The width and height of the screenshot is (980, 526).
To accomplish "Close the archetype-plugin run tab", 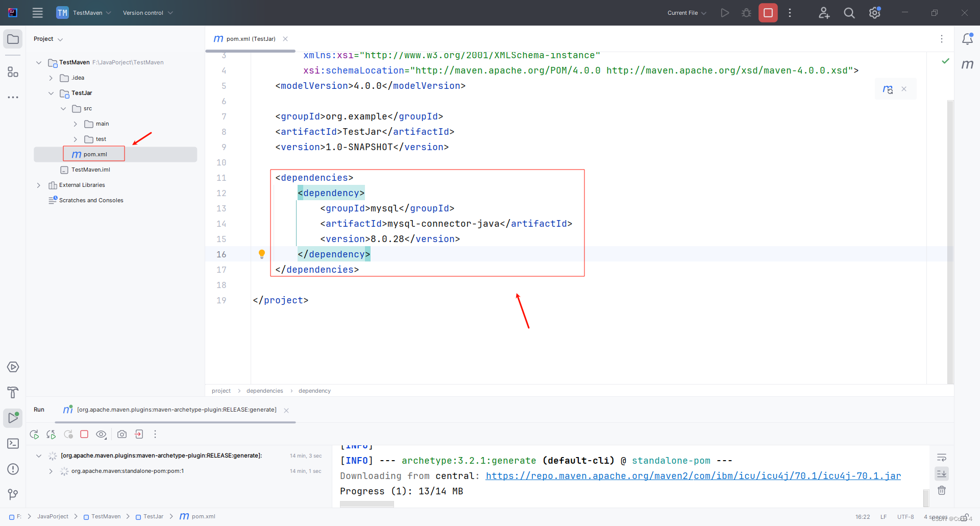I will click(x=286, y=411).
